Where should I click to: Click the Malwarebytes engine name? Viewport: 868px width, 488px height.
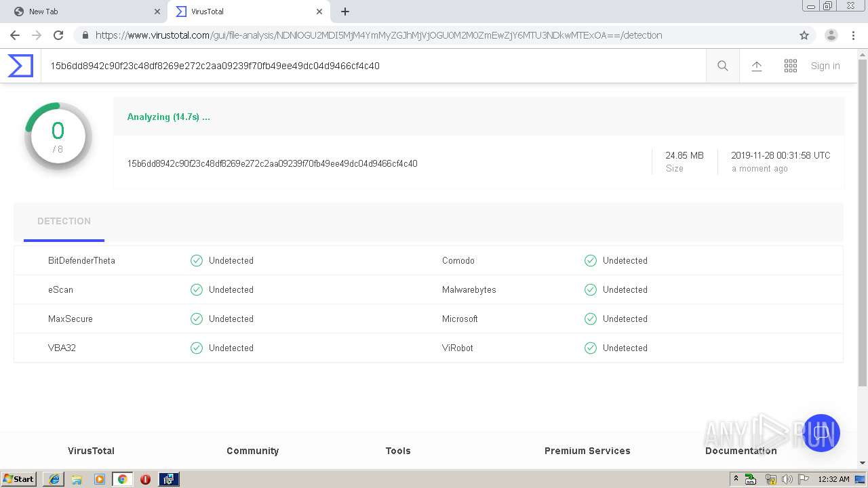pos(469,289)
